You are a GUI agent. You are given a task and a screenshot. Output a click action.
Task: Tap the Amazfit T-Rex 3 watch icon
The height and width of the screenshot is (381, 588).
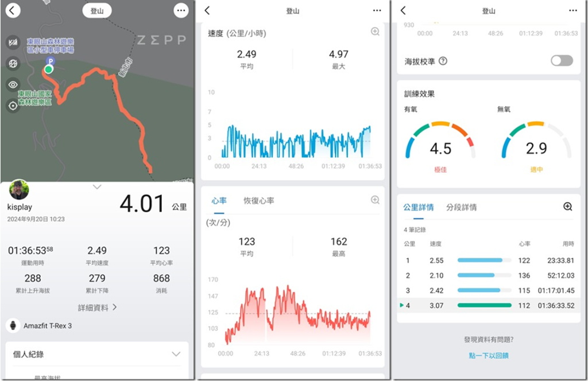click(x=13, y=325)
